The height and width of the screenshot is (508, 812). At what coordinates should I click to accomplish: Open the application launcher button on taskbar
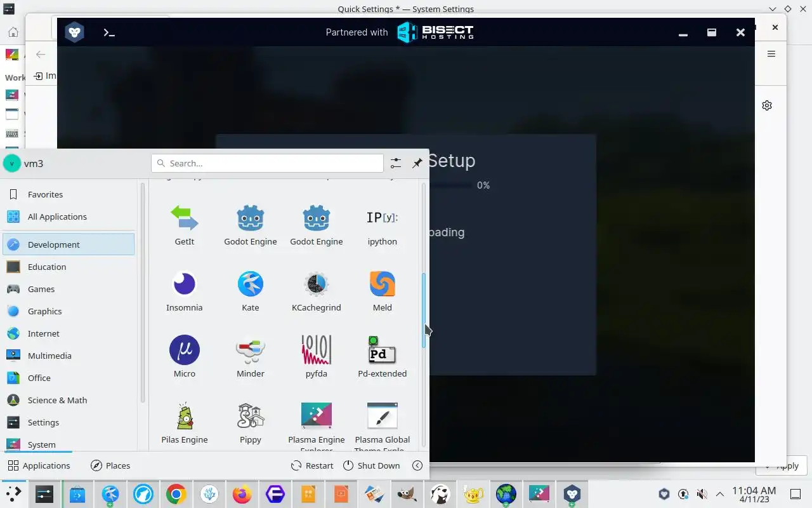pyautogui.click(x=13, y=494)
